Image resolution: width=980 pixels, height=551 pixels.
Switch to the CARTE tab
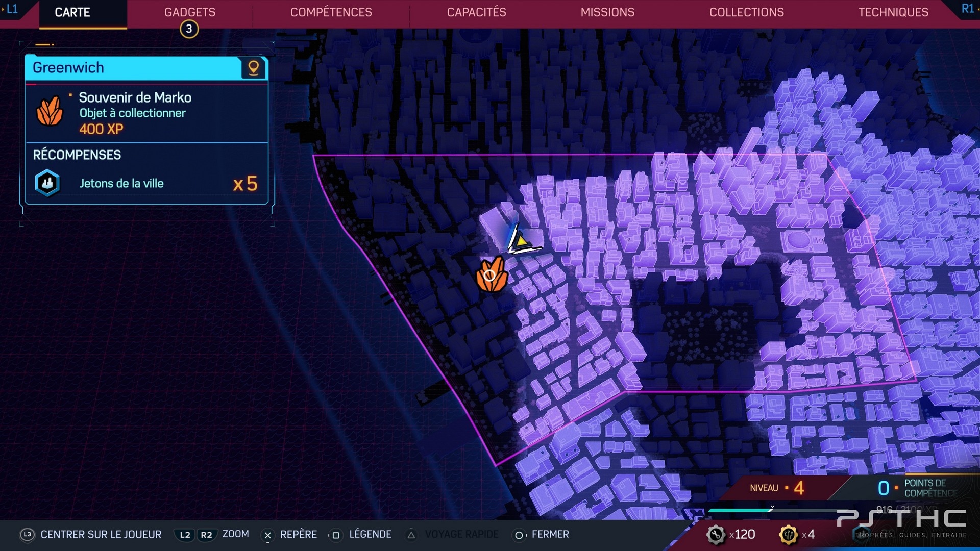pyautogui.click(x=72, y=12)
